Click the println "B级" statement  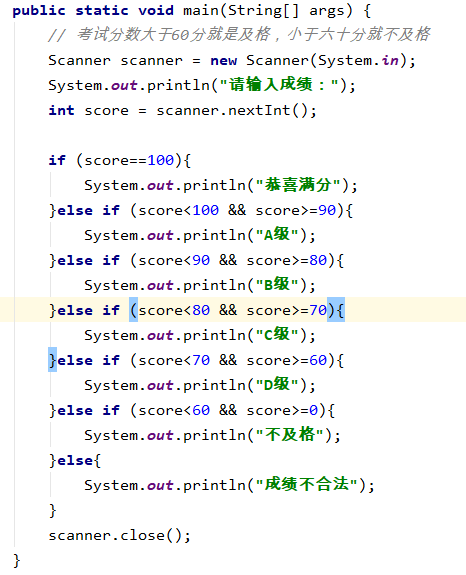[200, 285]
